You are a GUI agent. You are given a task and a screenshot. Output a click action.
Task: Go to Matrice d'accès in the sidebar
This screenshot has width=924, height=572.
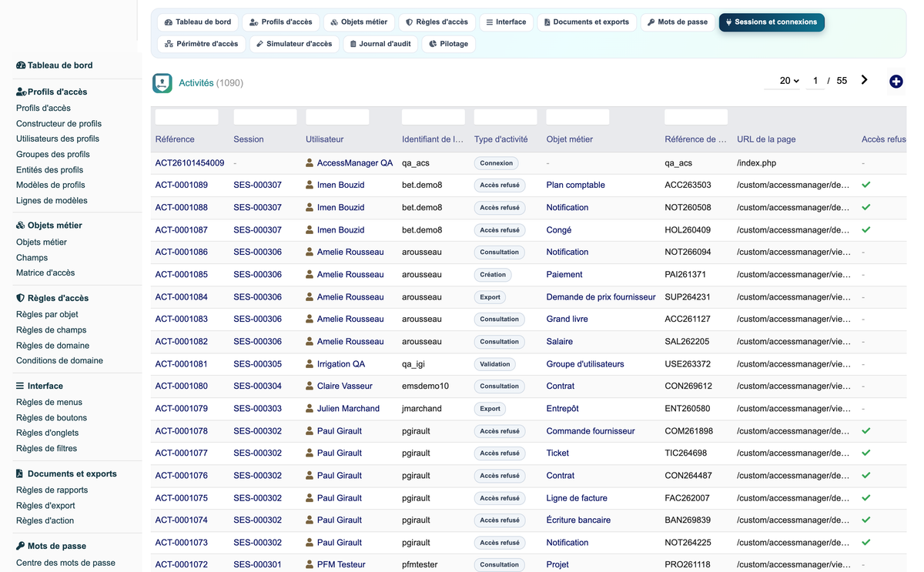[45, 273]
